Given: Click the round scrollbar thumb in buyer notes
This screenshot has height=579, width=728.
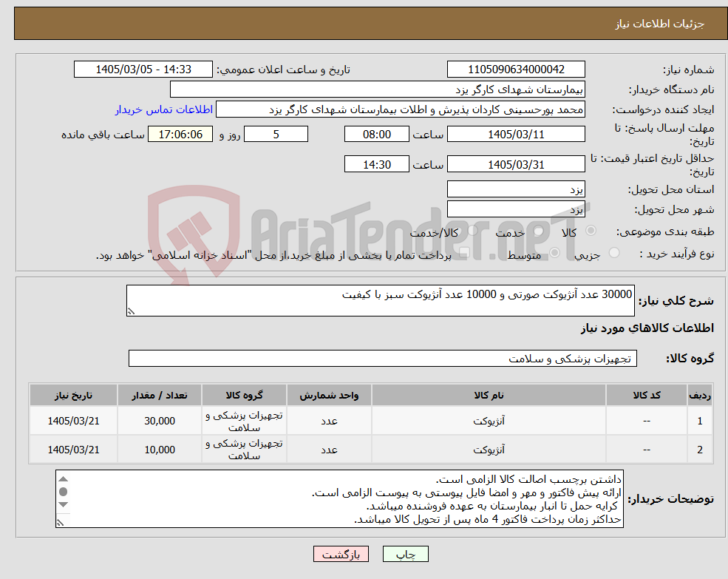Looking at the screenshot, I should click(x=64, y=492).
